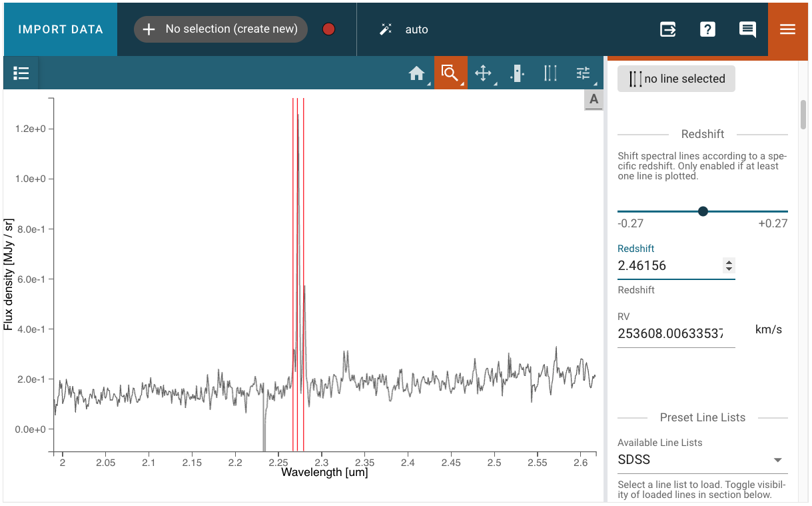Activate the spectral line selection tool

(550, 73)
